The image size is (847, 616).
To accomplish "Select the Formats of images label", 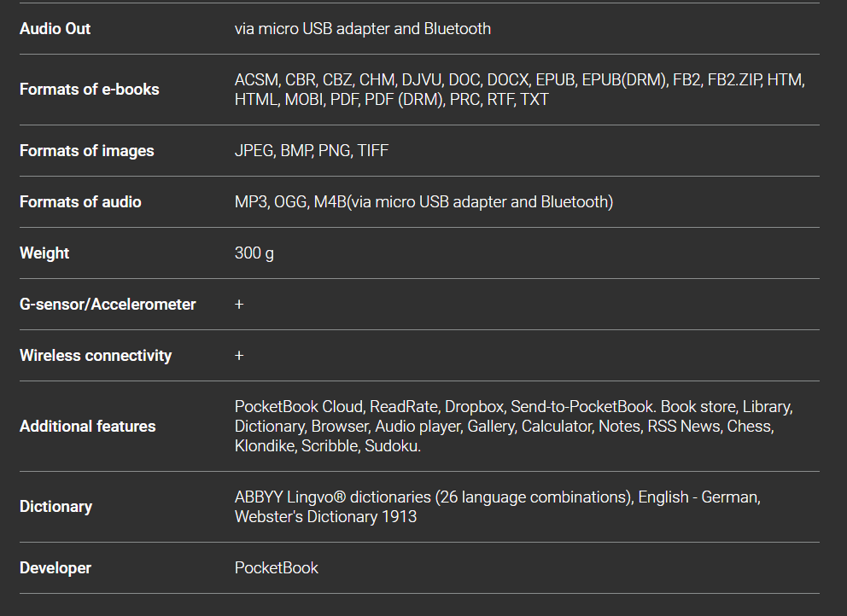I will (86, 151).
